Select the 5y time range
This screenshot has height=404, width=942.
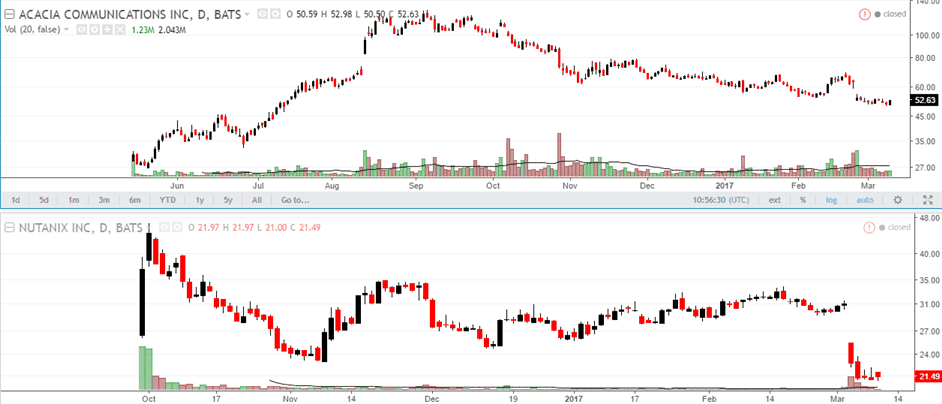[228, 200]
